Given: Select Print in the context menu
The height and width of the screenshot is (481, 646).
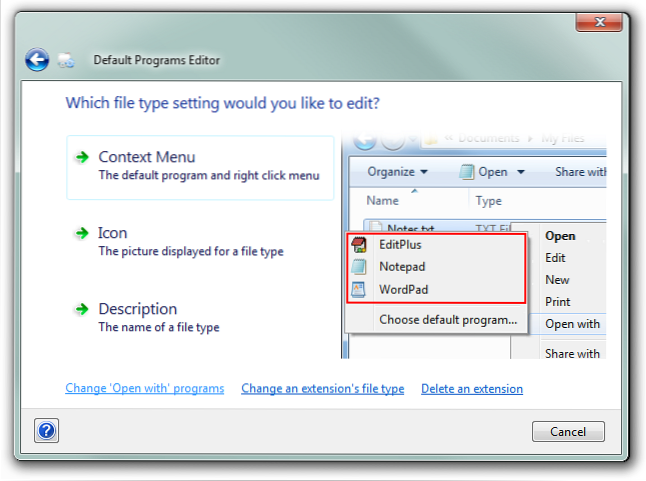Looking at the screenshot, I should [558, 301].
